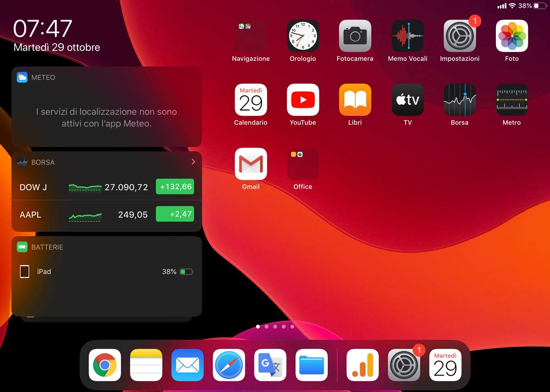Open the Office folder

[x=303, y=164]
